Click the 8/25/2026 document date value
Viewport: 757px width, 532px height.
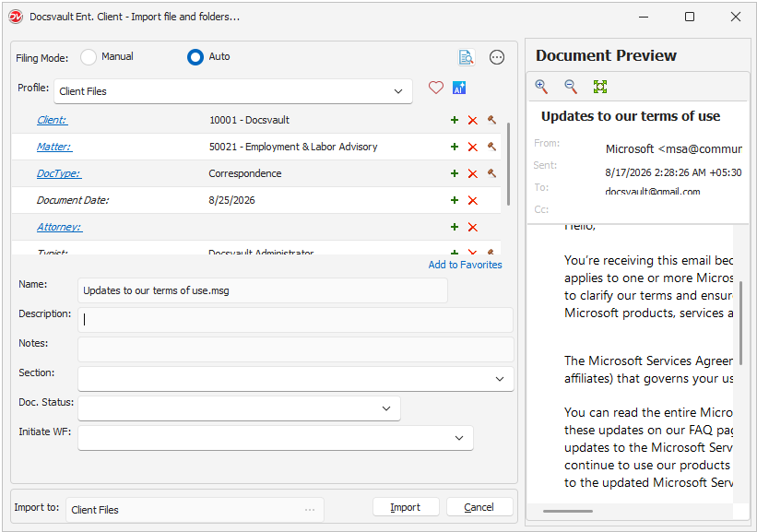(231, 200)
